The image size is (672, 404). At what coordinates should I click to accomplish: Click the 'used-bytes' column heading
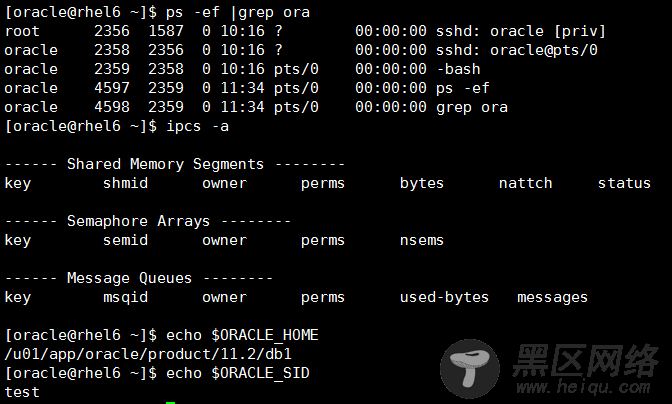pyautogui.click(x=444, y=297)
